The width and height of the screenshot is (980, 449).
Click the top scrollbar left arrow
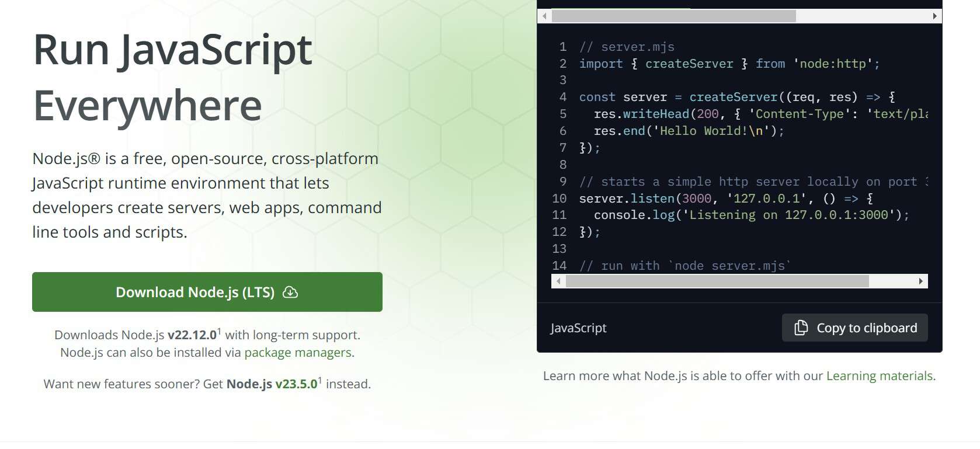tap(545, 16)
